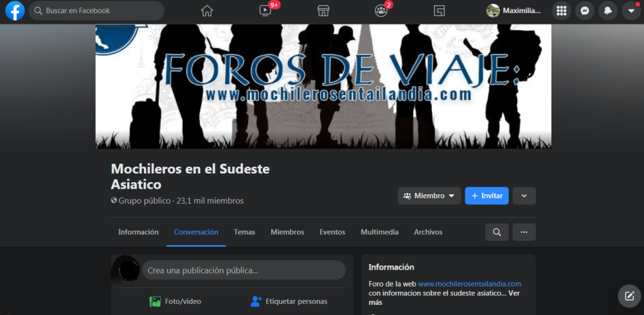Open the mochilerosentailandia.com link in Información

pyautogui.click(x=470, y=284)
